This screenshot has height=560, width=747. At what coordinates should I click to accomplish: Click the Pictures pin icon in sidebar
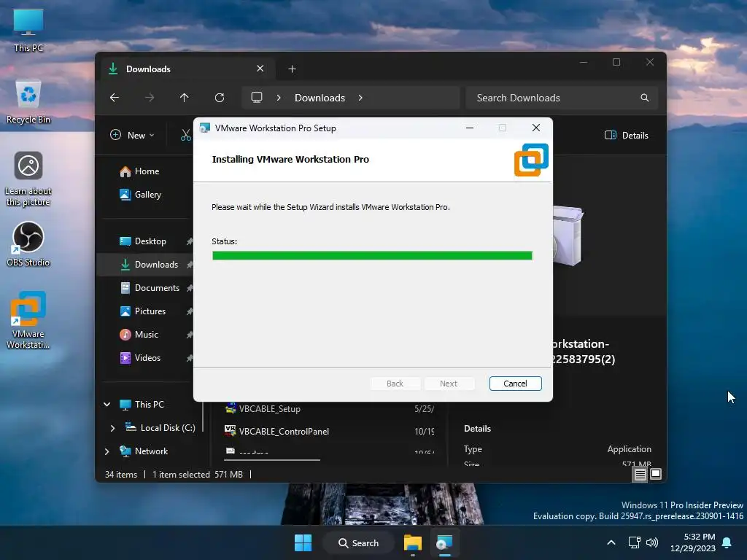click(190, 311)
